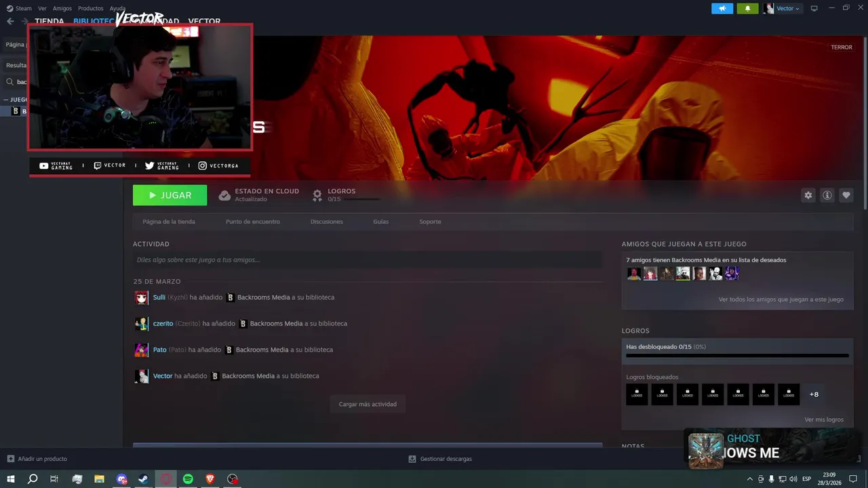Viewport: 868px width, 488px height.
Task: Click the volume icon in system tray
Action: [793, 479]
